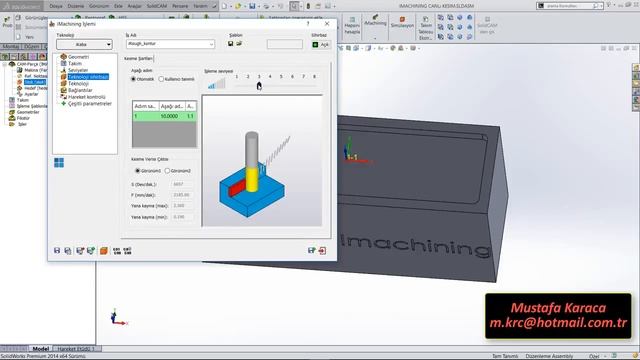
Task: Open the Dosya menu
Action: coord(56,6)
